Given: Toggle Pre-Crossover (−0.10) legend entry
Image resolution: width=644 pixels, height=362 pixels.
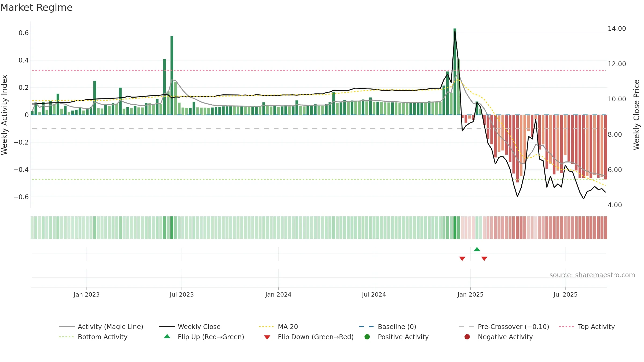Looking at the screenshot, I should point(504,327).
